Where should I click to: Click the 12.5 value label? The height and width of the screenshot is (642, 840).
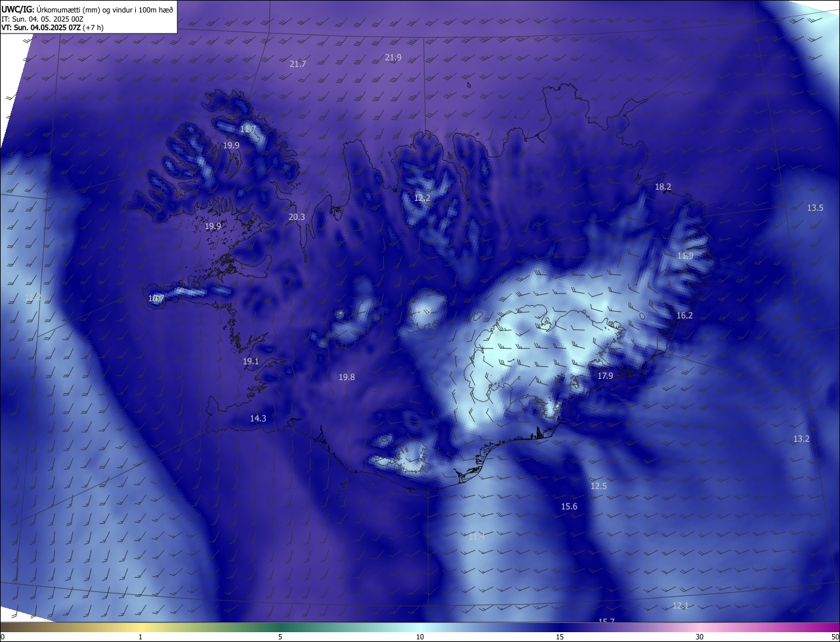598,486
